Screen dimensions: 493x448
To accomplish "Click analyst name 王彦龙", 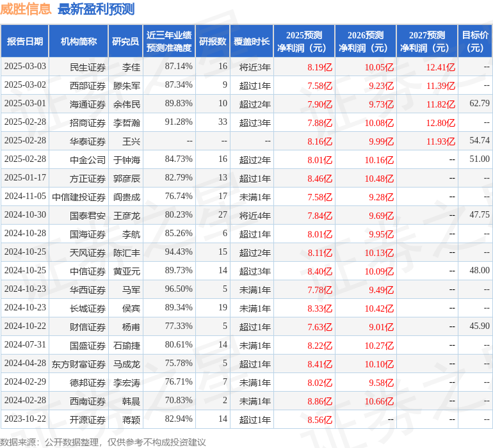I will point(127,215).
